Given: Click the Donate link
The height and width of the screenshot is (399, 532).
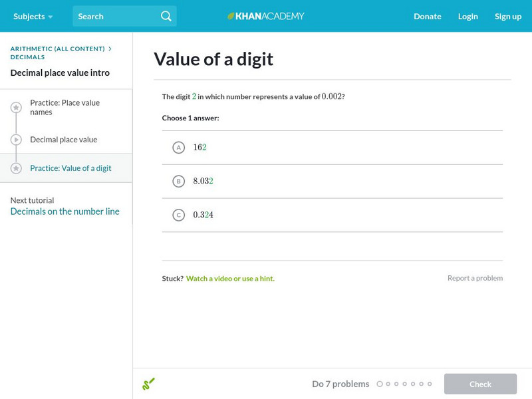Looking at the screenshot, I should [x=427, y=16].
